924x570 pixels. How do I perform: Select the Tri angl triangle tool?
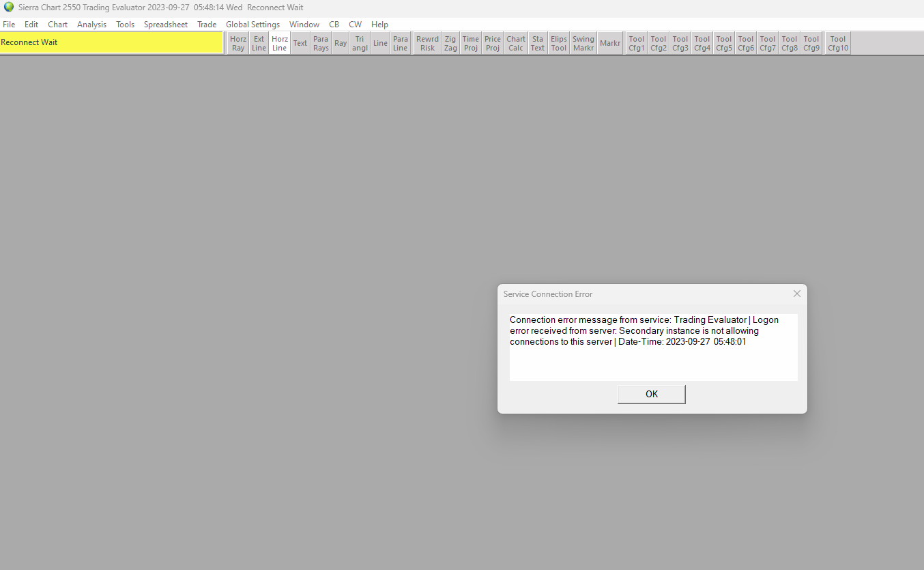(360, 43)
